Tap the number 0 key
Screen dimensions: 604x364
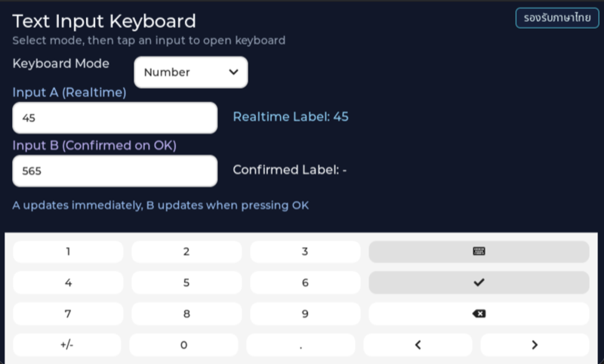(183, 344)
